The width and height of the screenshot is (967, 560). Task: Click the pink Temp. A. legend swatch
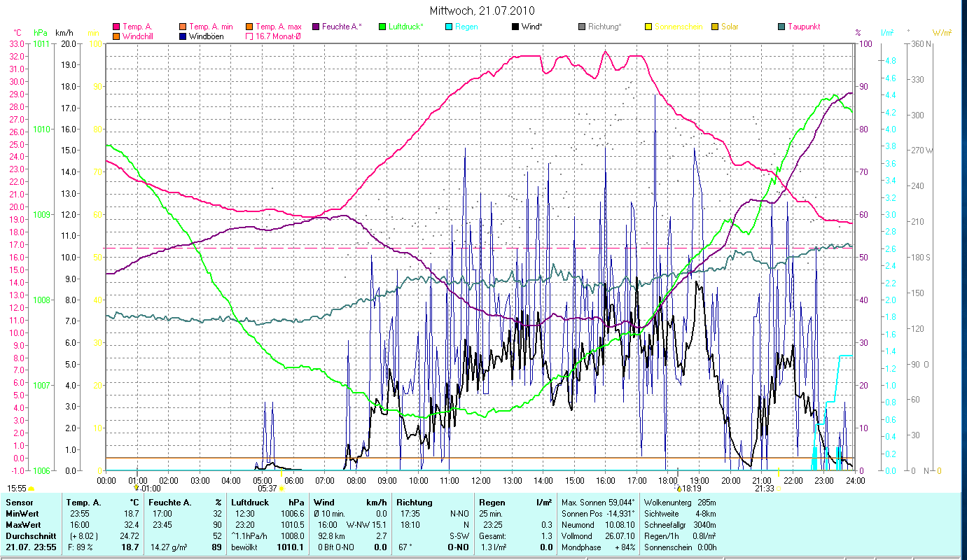click(x=116, y=27)
